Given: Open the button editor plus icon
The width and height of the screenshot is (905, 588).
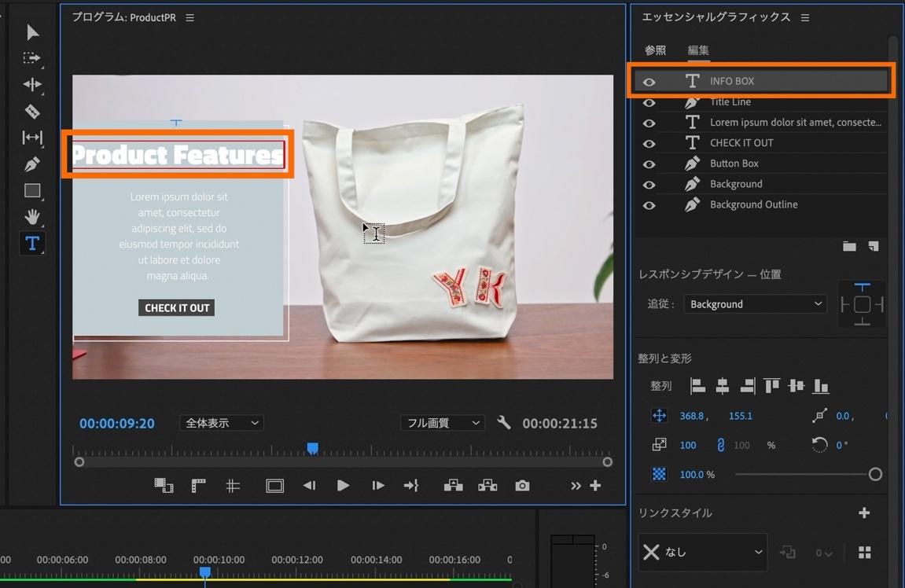Looking at the screenshot, I should pyautogui.click(x=595, y=486).
